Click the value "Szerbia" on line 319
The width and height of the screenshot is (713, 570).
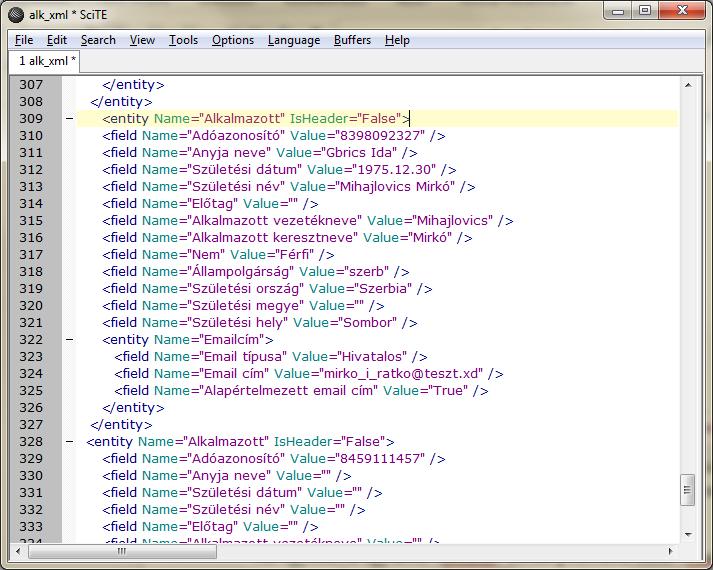[383, 289]
